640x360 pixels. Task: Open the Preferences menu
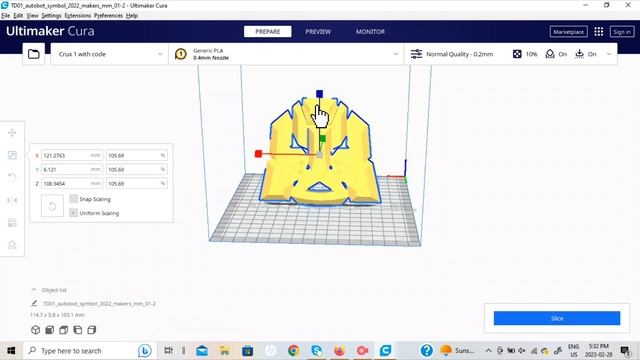pyautogui.click(x=108, y=16)
